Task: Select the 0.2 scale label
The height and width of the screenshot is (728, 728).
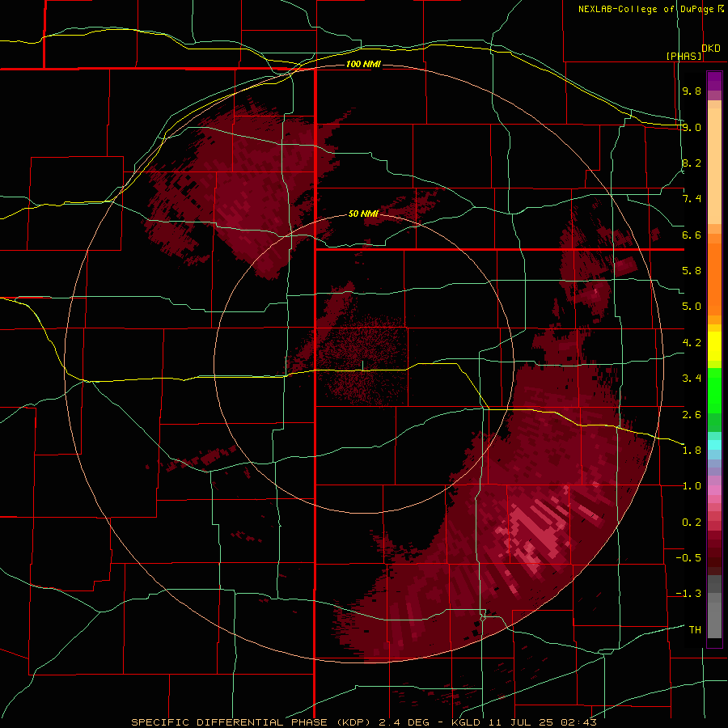Action: point(692,522)
